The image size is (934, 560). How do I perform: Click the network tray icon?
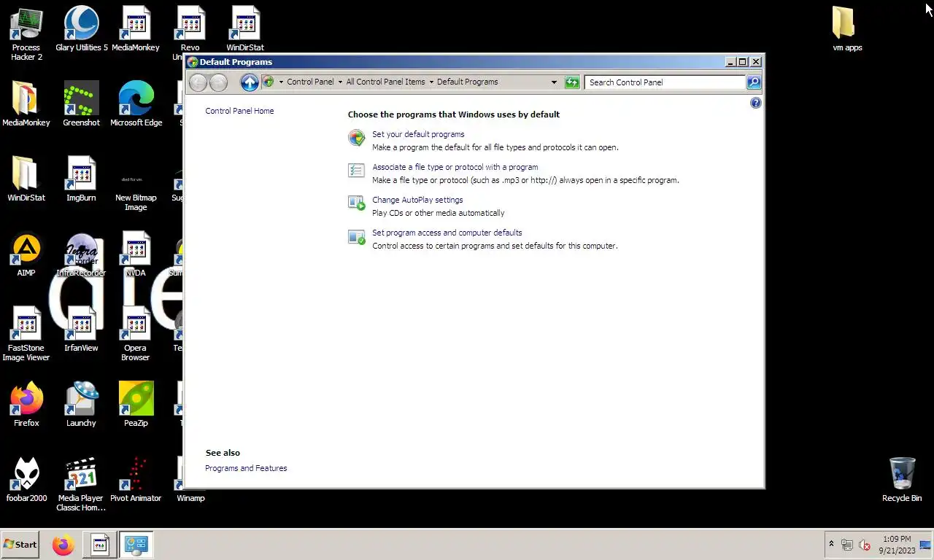[847, 545]
